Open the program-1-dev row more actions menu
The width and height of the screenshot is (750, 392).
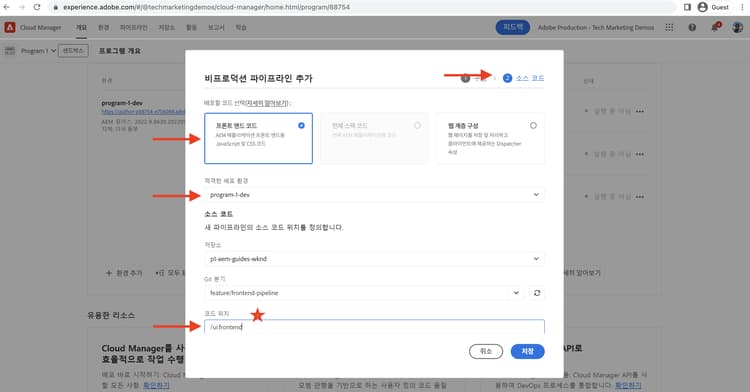pyautogui.click(x=640, y=111)
